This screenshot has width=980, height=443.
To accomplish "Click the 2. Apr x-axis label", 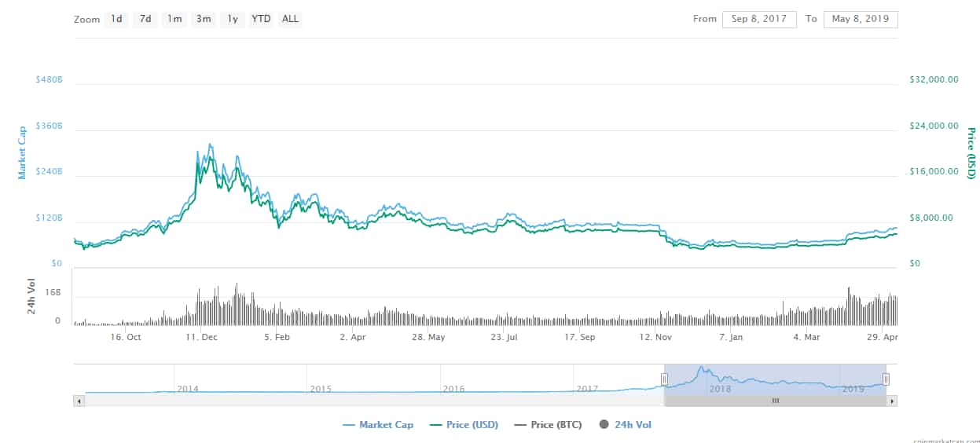I will coord(353,337).
